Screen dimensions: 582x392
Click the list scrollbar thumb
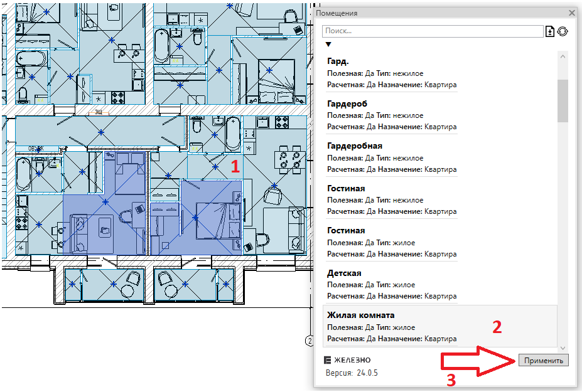point(563,100)
